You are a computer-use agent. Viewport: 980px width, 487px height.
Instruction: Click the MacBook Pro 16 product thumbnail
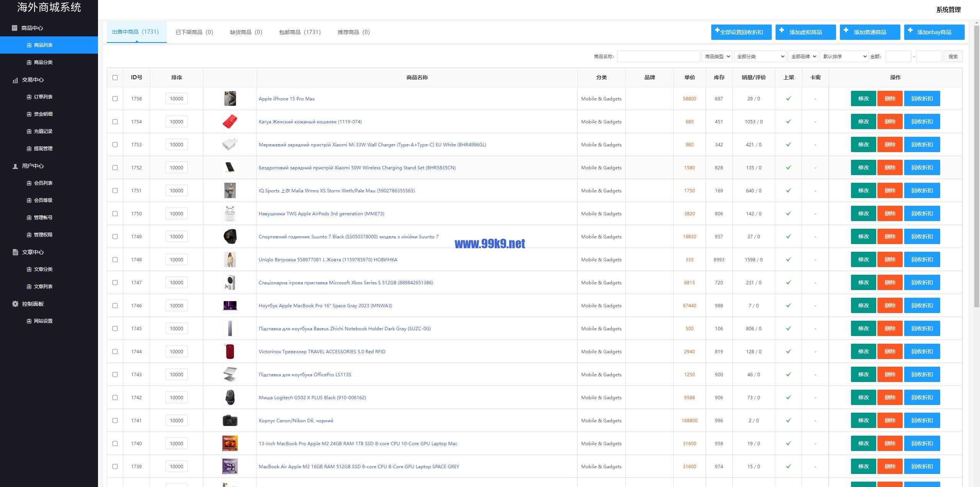click(230, 305)
